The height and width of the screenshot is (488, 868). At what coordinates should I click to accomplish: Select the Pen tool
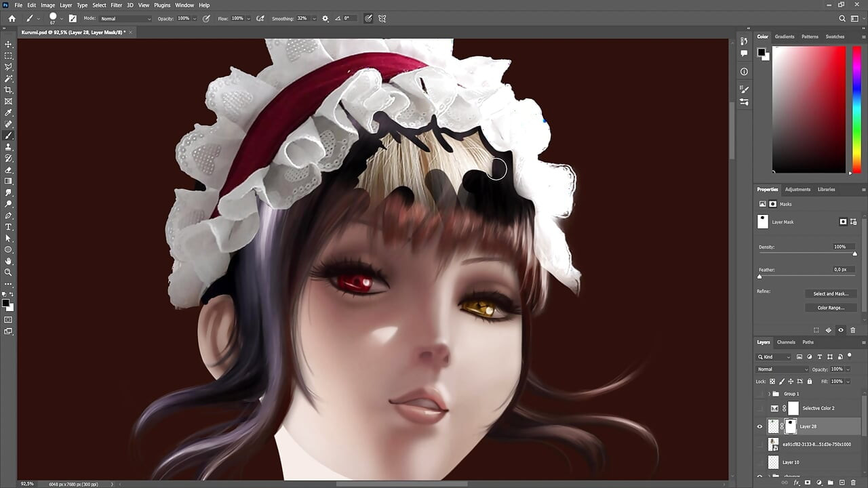(9, 216)
